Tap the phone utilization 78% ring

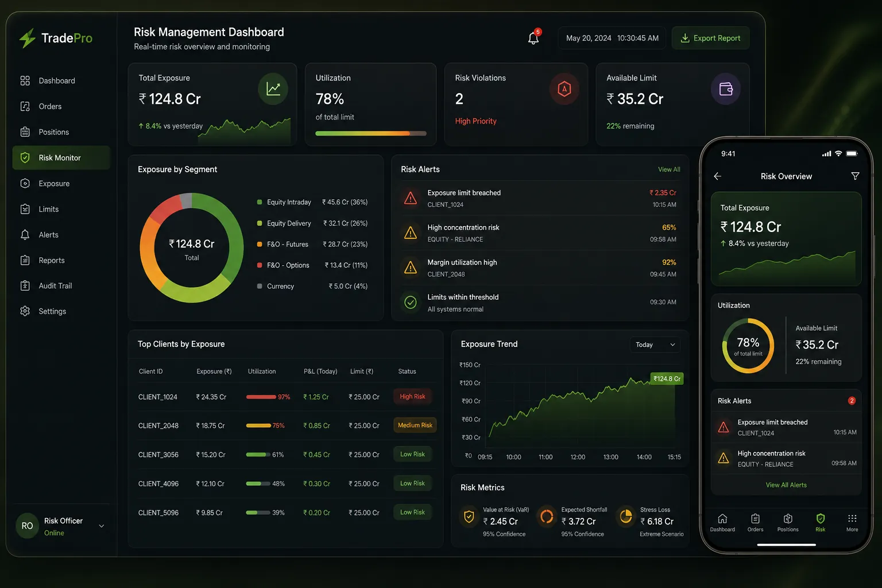pos(748,346)
